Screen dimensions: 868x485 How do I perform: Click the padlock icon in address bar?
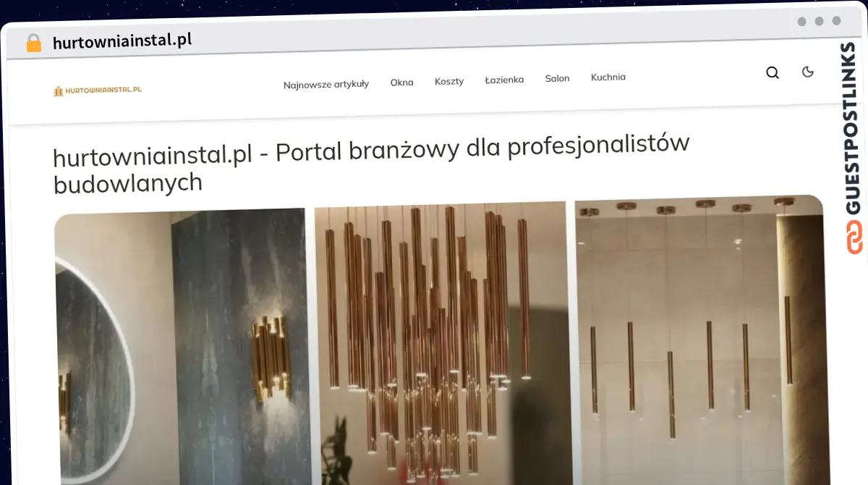[34, 43]
